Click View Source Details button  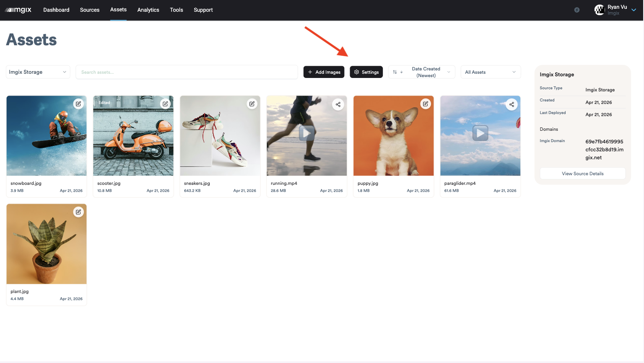[582, 174]
